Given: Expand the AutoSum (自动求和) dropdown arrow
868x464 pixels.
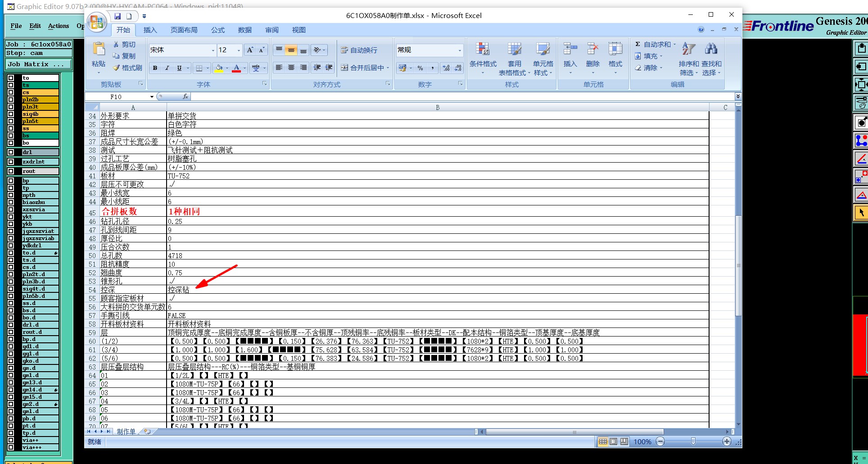Looking at the screenshot, I should (x=674, y=44).
